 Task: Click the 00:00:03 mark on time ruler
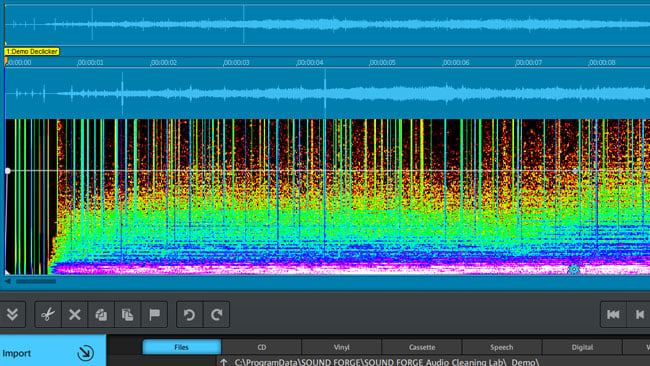236,63
